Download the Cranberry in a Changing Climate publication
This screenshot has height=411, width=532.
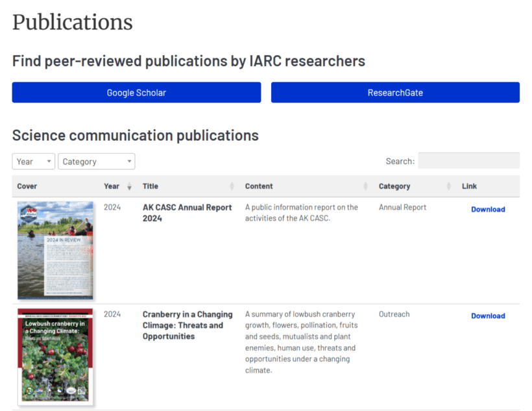pyautogui.click(x=488, y=316)
